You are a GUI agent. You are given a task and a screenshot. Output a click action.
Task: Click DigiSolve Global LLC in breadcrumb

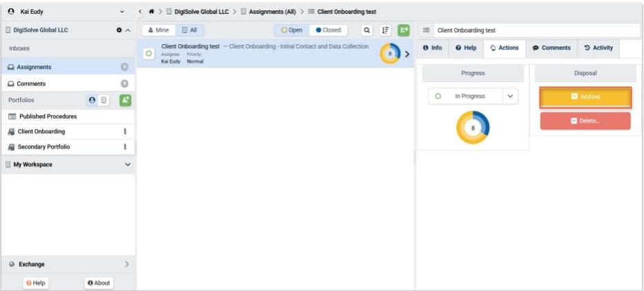[202, 12]
